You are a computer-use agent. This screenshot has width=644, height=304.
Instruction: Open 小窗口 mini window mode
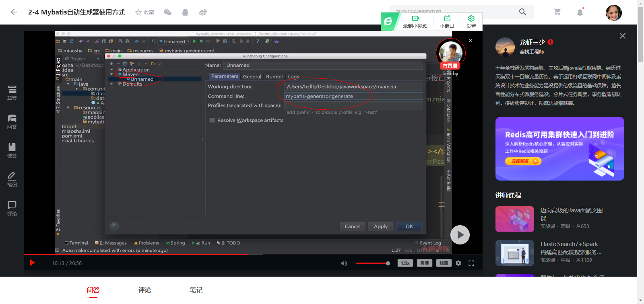[x=447, y=22]
